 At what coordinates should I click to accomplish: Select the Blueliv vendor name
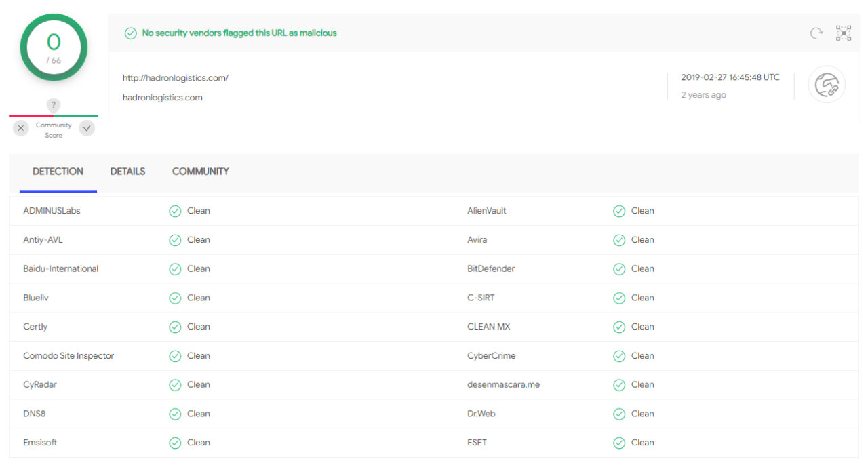(x=37, y=298)
